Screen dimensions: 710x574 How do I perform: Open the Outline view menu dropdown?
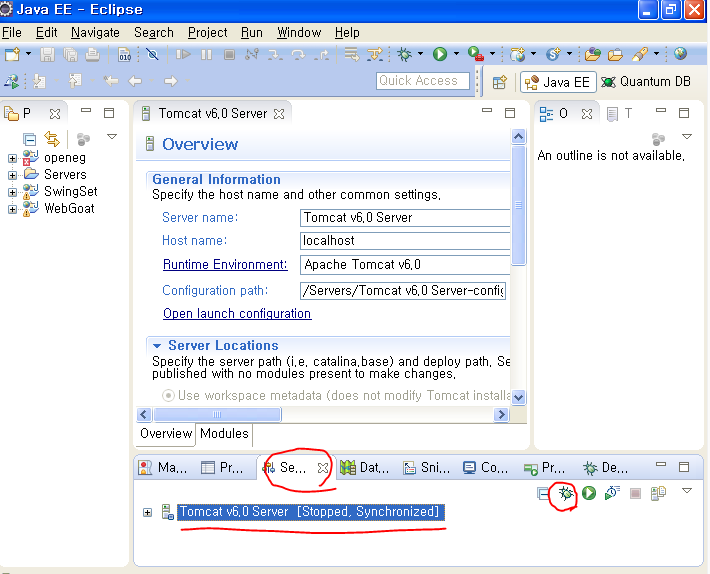coord(687,136)
